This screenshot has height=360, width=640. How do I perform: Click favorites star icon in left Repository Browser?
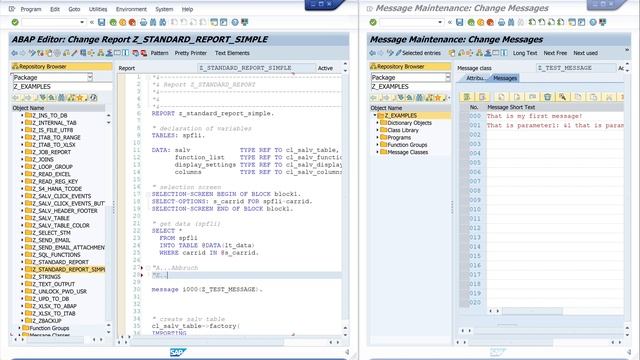(x=80, y=98)
